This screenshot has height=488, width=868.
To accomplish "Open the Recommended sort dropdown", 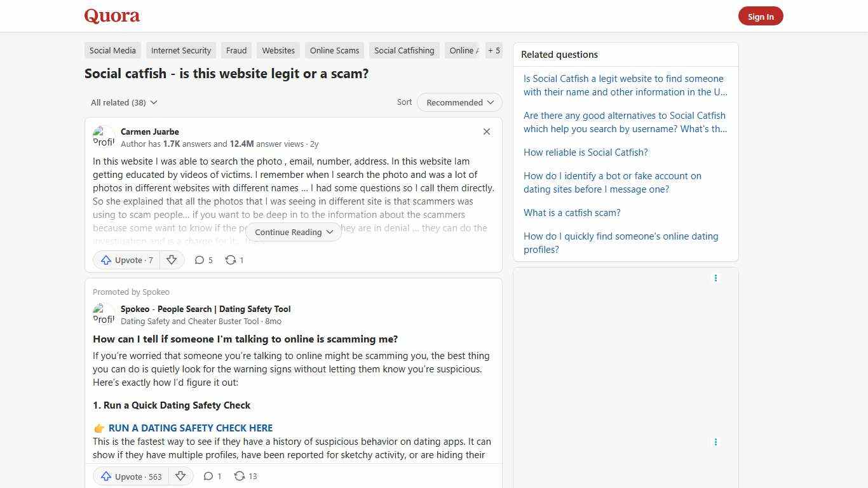I will point(459,102).
